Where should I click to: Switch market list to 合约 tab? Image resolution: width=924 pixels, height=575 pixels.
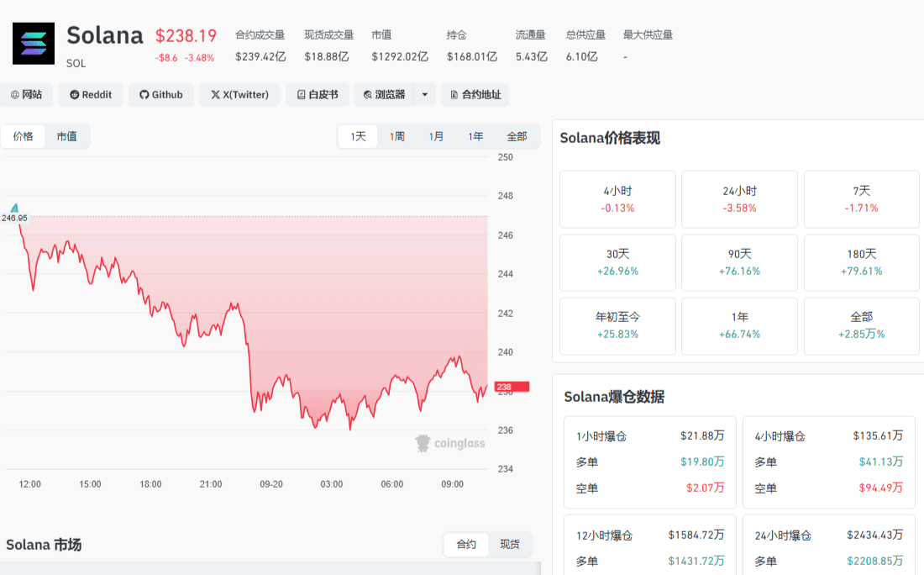[466, 544]
